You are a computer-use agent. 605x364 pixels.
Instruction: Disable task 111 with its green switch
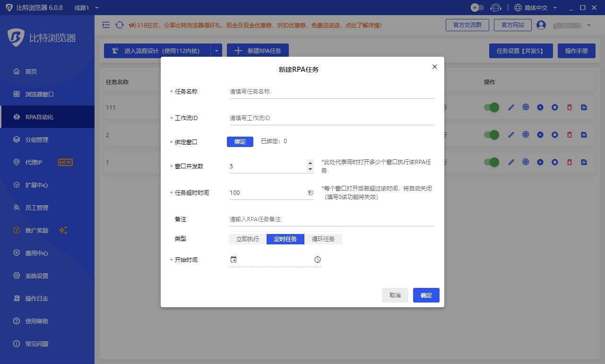[x=491, y=107]
